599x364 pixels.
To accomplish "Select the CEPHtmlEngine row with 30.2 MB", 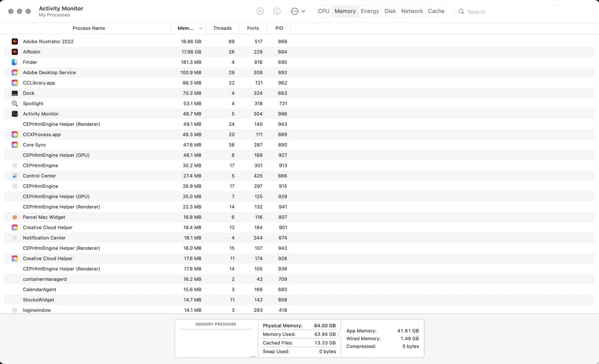I will (299, 166).
